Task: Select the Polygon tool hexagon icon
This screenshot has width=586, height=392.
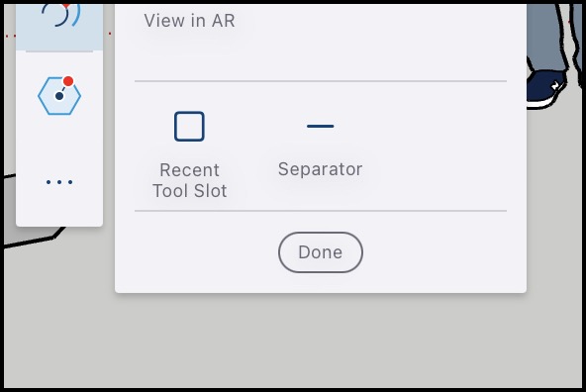Action: [x=59, y=96]
